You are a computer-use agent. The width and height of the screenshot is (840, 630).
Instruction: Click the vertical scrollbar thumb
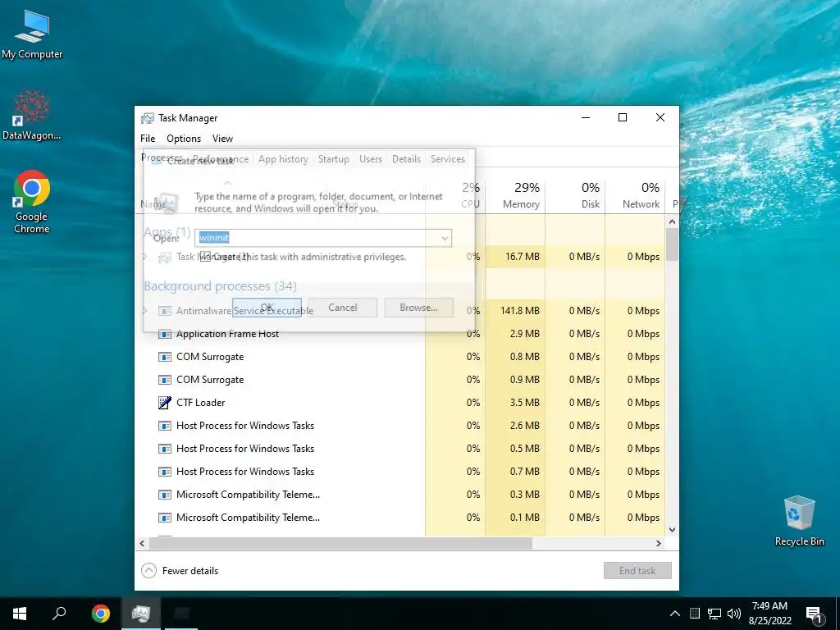673,244
